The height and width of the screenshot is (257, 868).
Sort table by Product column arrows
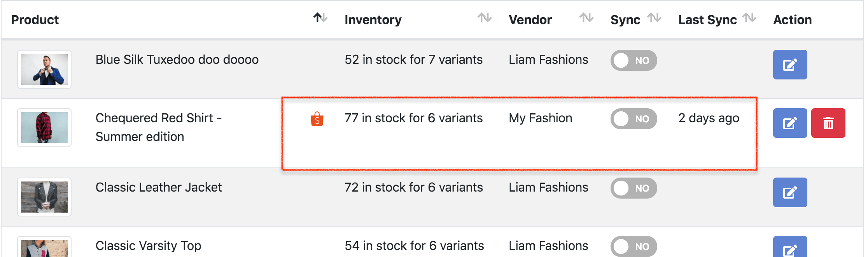pos(320,18)
